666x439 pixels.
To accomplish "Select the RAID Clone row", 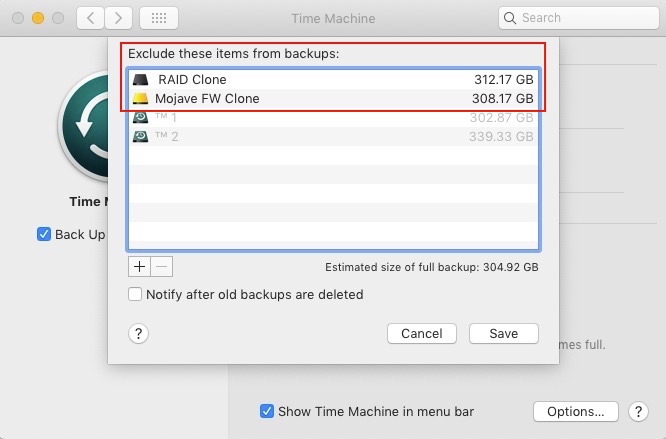I will 333,79.
